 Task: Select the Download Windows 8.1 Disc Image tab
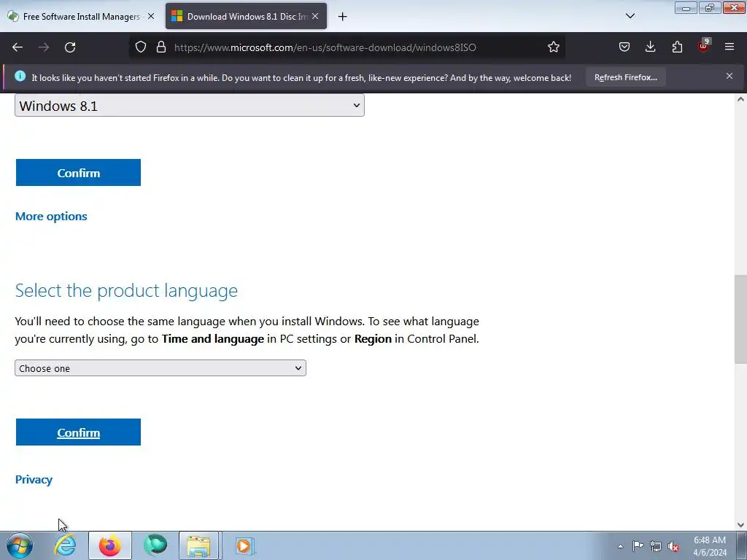[x=246, y=16]
